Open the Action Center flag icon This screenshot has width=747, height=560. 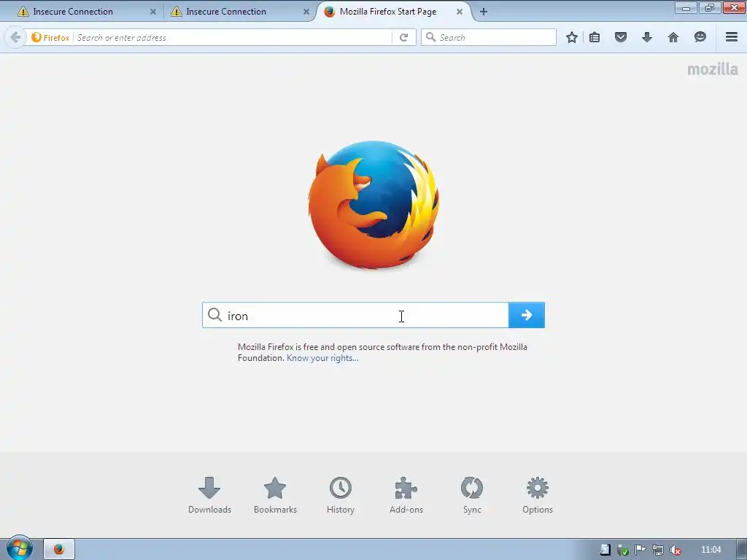640,550
